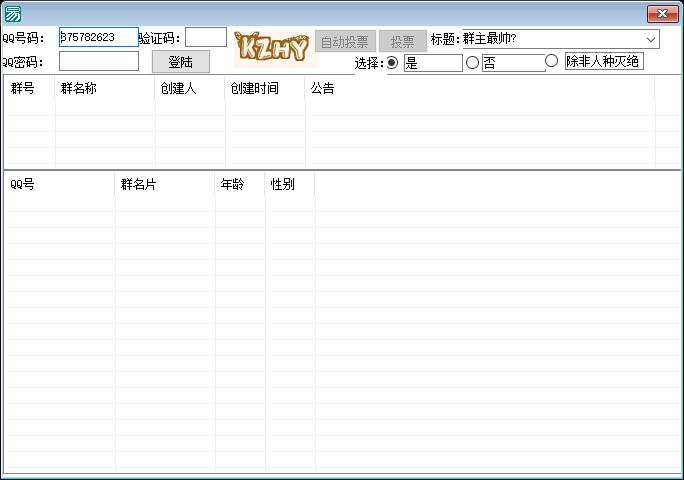This screenshot has height=480, width=684.
Task: Click the 创建人 column header
Action: click(x=190, y=89)
